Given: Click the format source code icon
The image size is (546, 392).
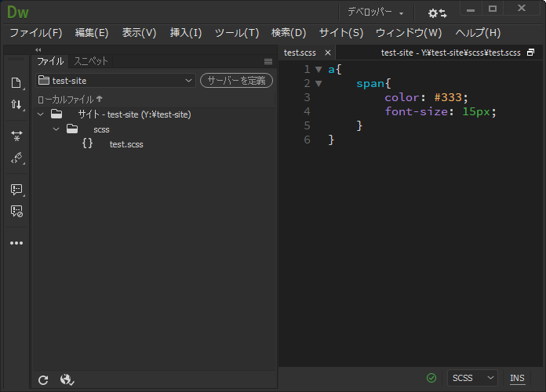Looking at the screenshot, I should tap(16, 158).
